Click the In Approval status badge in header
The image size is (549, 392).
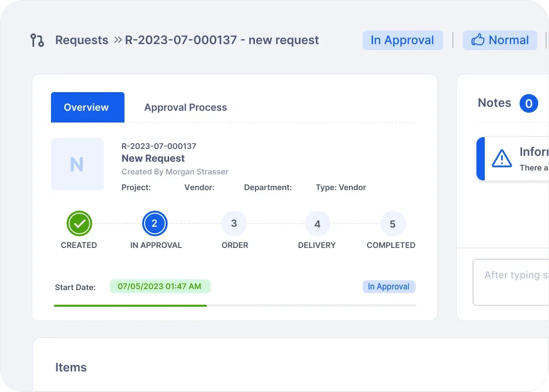point(402,40)
